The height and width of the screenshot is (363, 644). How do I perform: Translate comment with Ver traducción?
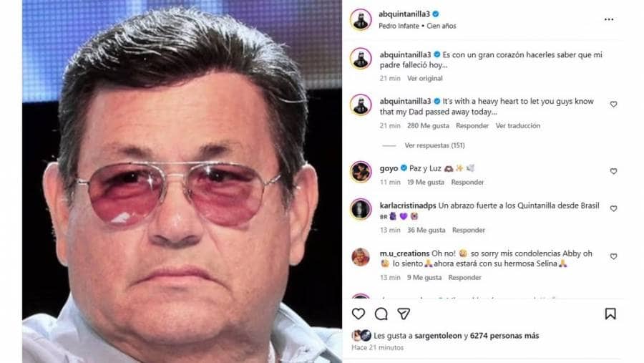(517, 126)
